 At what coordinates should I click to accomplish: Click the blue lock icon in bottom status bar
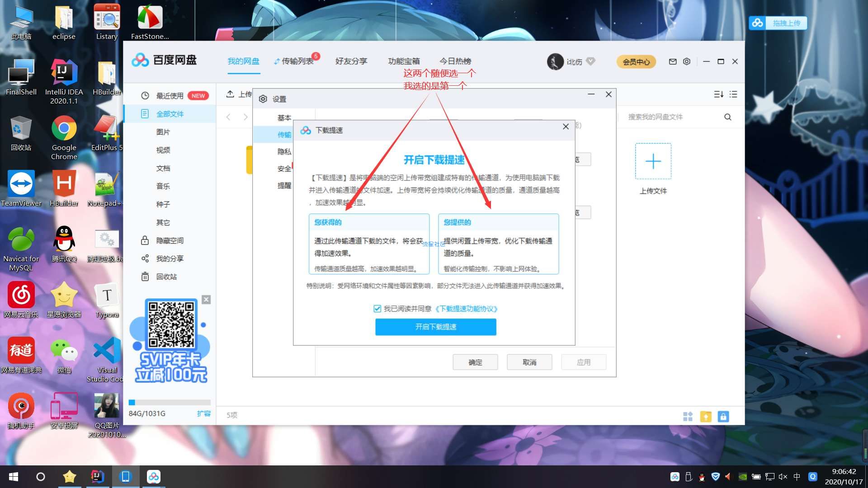[x=723, y=416]
